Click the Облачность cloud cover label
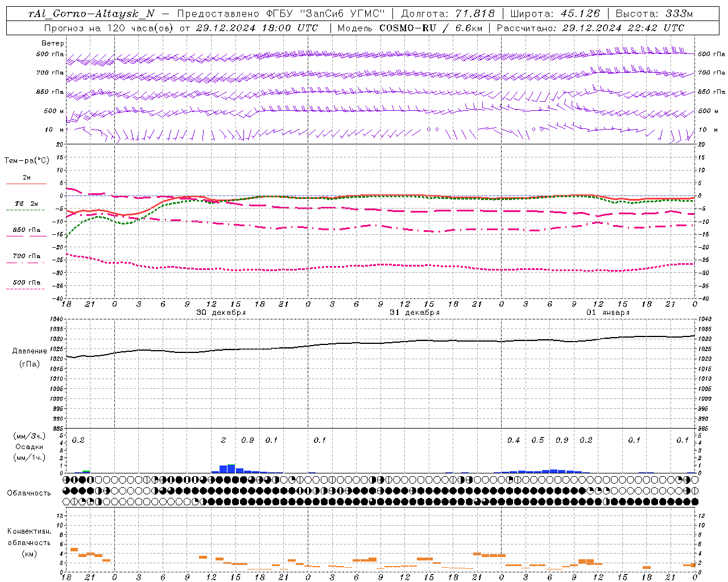 tap(30, 493)
